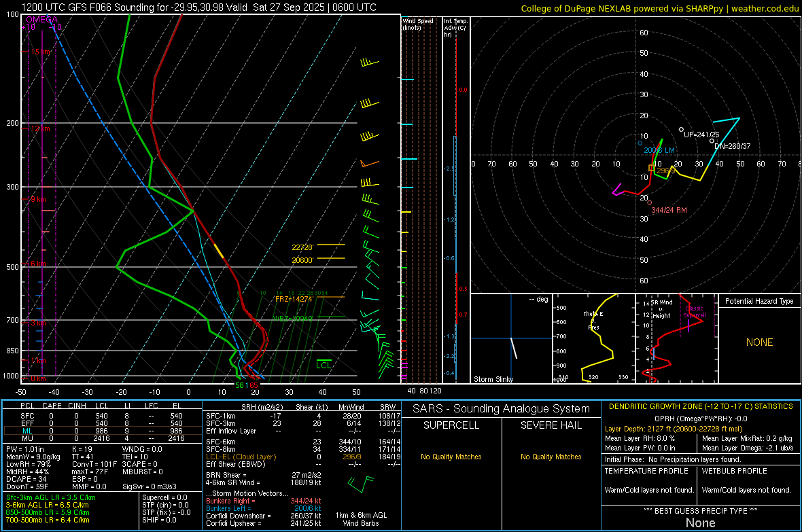Select the SFC parcel row
This screenshot has width=802, height=532.
pos(102,416)
